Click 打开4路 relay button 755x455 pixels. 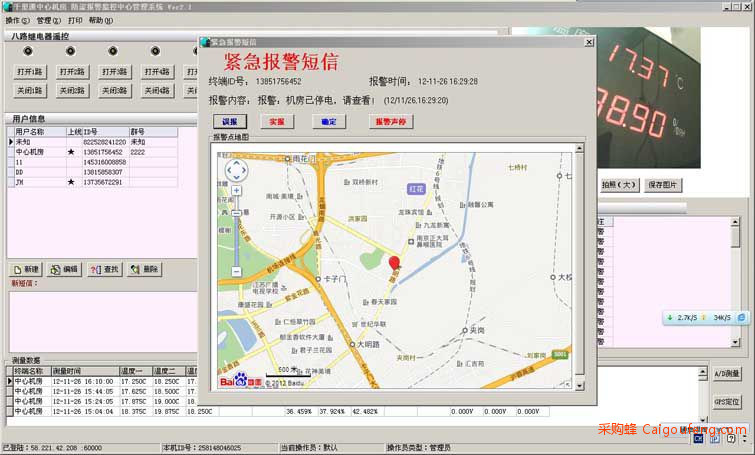157,72
